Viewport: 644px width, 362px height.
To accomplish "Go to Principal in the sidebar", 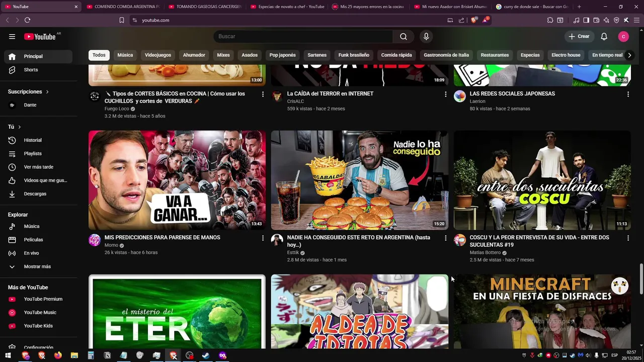I will pyautogui.click(x=38, y=56).
